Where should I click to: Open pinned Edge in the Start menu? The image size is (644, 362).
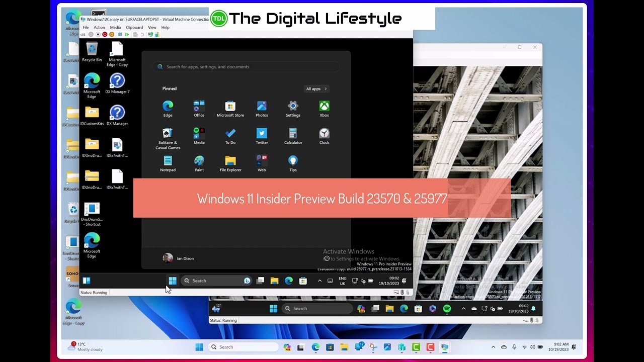(x=168, y=109)
